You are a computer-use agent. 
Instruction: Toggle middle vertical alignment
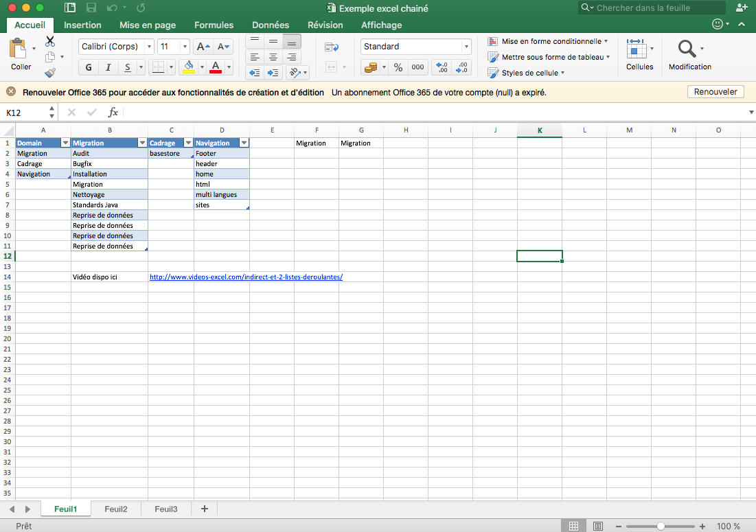click(x=273, y=41)
